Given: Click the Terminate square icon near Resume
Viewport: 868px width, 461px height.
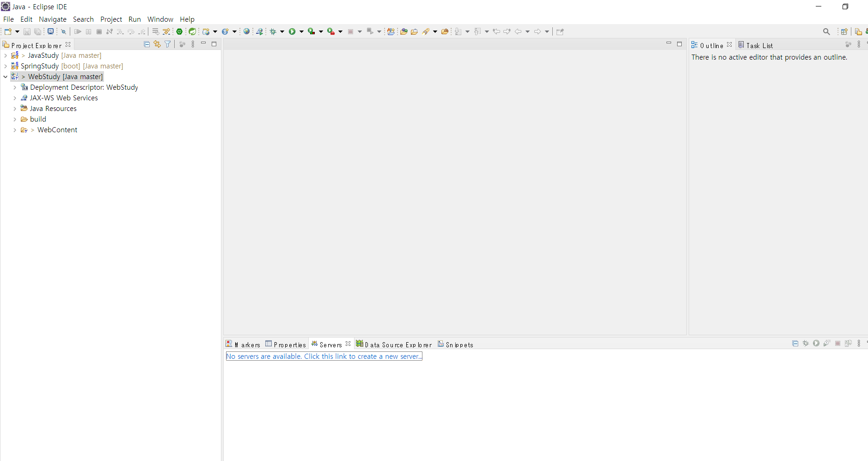Looking at the screenshot, I should (99, 31).
